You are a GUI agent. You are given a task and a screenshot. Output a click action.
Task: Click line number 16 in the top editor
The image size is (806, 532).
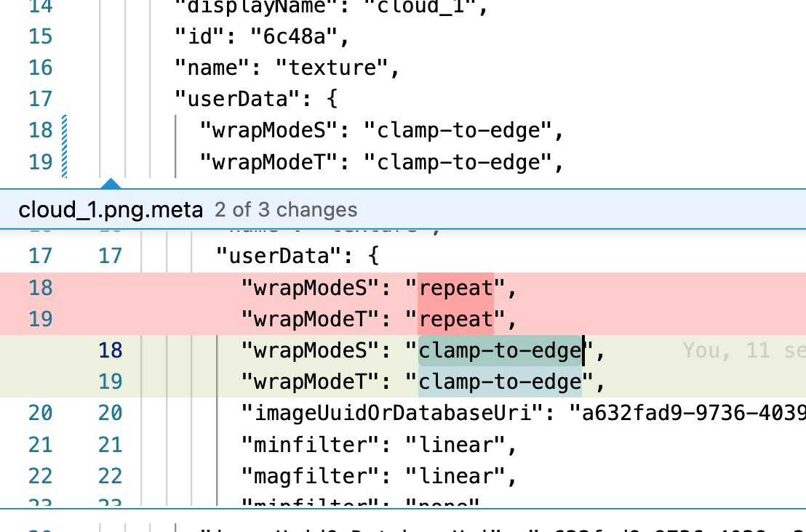(41, 68)
